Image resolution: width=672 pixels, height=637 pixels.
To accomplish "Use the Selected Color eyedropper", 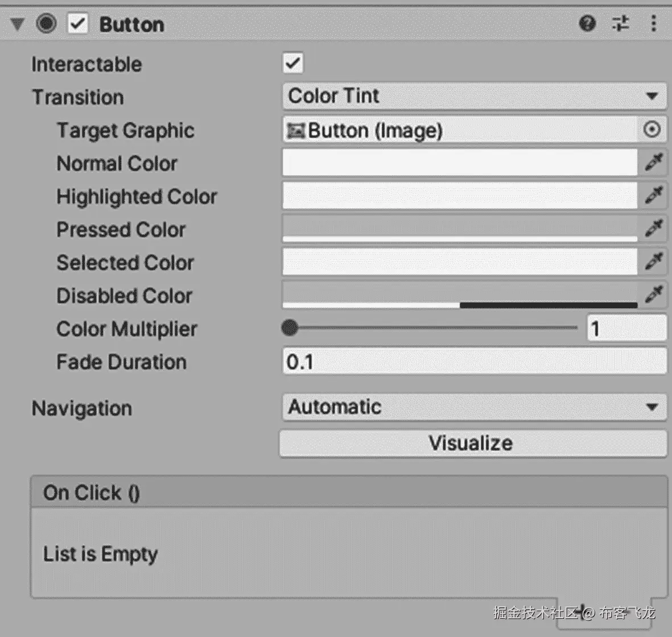I will pos(654,261).
